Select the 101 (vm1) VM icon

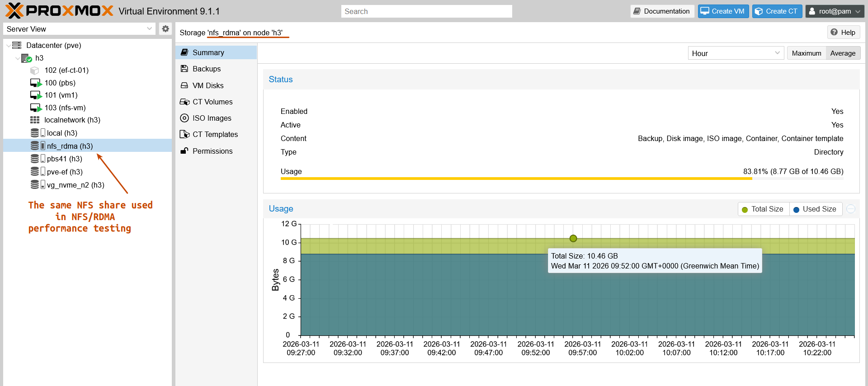36,95
